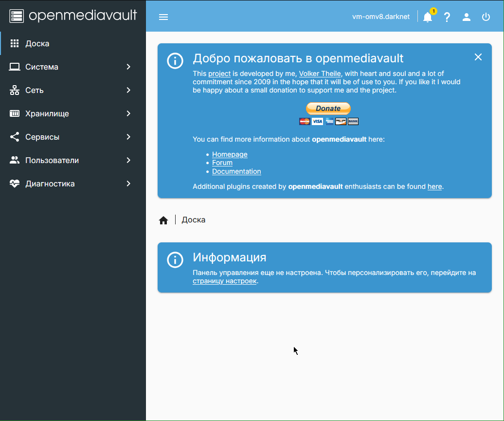Click the welcome panel info icon
Viewport: 504px width, 421px height.
coord(175,60)
